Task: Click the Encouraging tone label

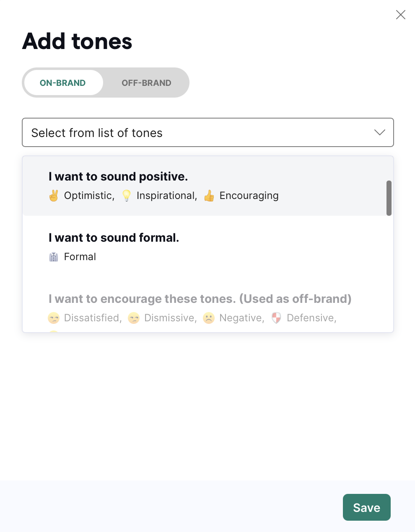Action: (x=249, y=196)
